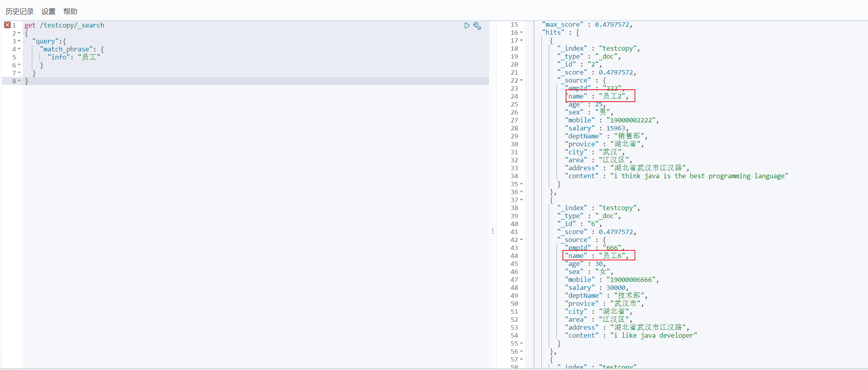The width and height of the screenshot is (868, 370).
Task: Click the "info": "员工" line
Action: tap(74, 57)
